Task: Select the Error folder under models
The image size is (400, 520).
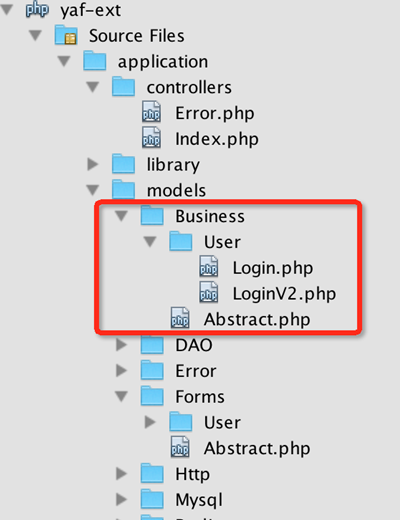Action: pyautogui.click(x=196, y=371)
